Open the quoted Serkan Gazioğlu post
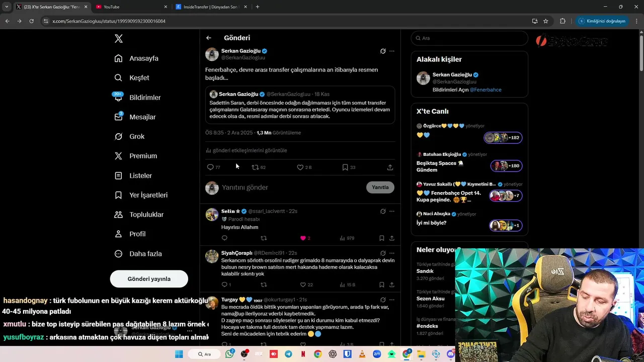This screenshot has width=644, height=362. [x=300, y=105]
